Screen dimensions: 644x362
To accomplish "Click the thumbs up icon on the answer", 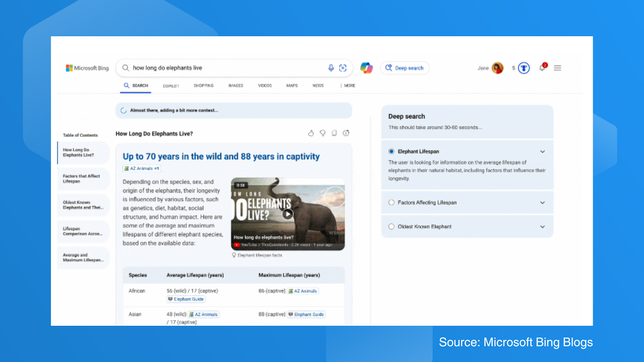I will pos(311,133).
